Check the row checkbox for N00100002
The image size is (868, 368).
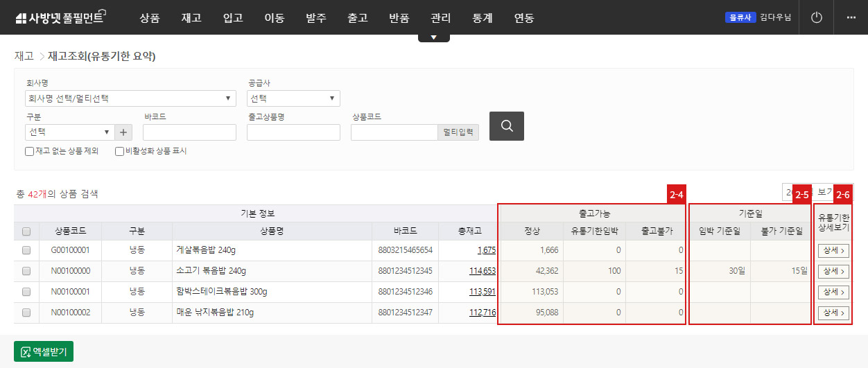(x=26, y=313)
